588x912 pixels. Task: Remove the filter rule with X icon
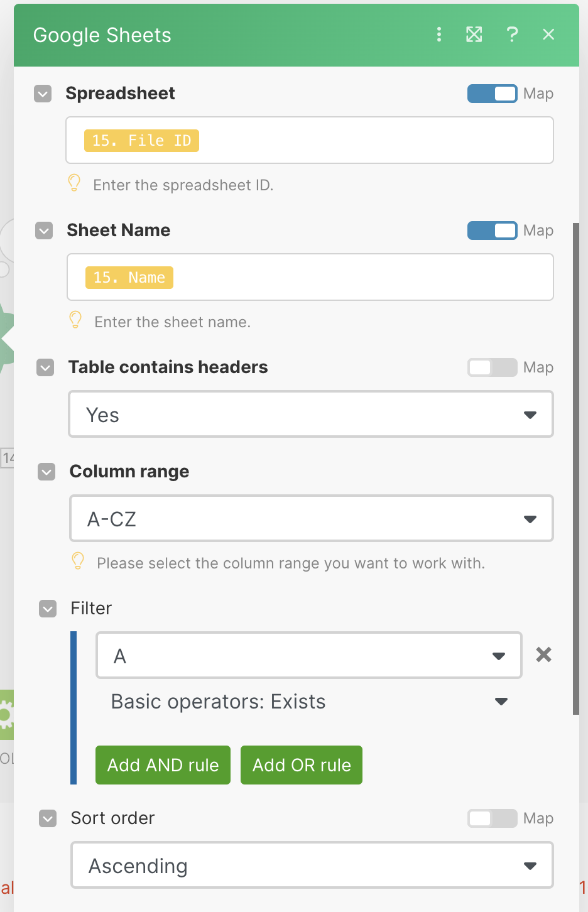(x=543, y=655)
